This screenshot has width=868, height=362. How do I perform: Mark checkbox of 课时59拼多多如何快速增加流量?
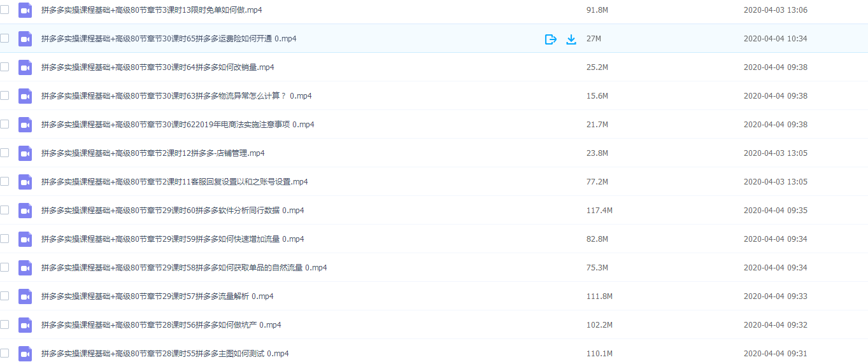click(x=4, y=239)
